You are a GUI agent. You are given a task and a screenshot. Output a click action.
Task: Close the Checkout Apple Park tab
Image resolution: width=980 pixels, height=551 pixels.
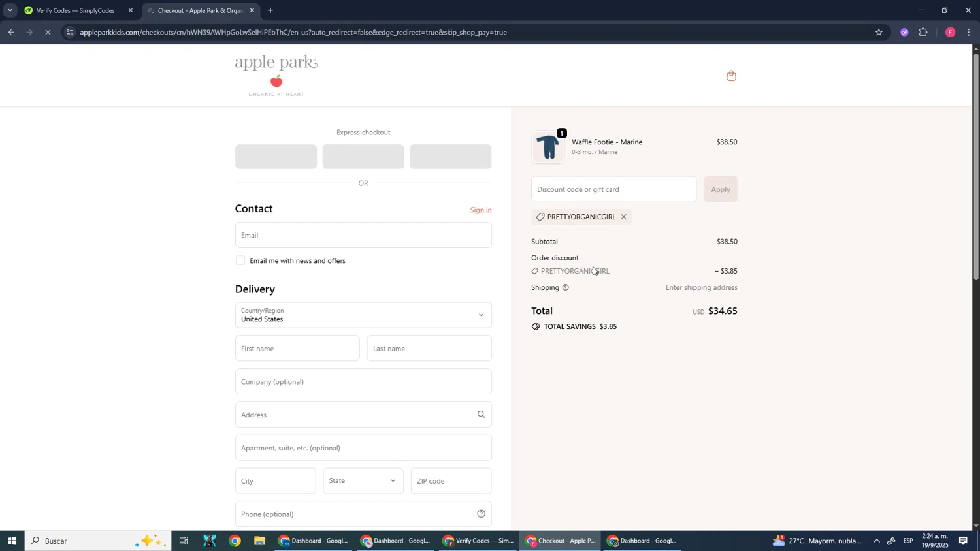pyautogui.click(x=252, y=10)
